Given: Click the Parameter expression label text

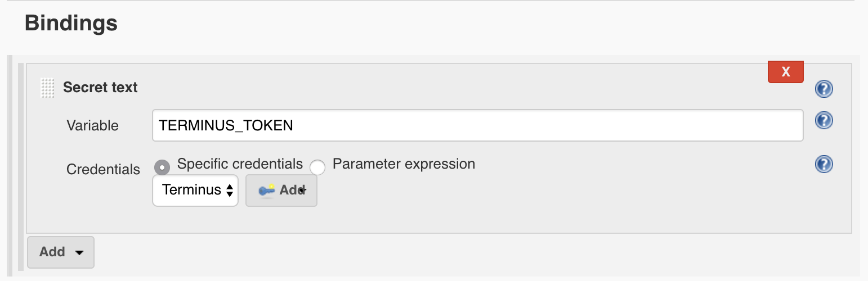Looking at the screenshot, I should point(404,164).
